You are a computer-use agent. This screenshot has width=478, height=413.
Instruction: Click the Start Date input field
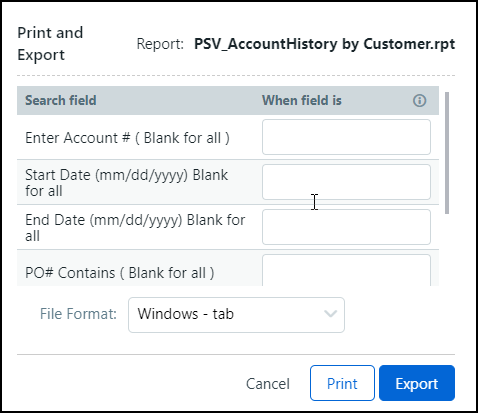tap(346, 182)
